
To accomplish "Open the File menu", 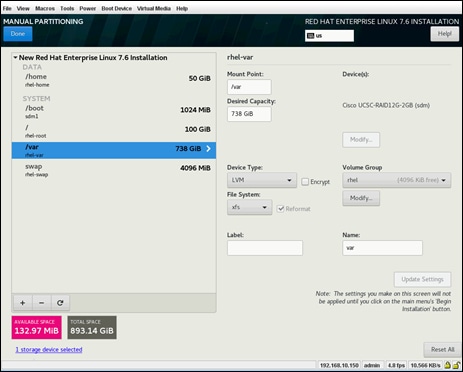I will (x=7, y=8).
